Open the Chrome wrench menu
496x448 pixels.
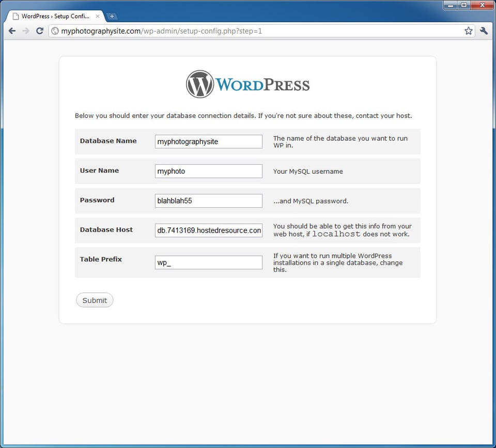pos(484,30)
